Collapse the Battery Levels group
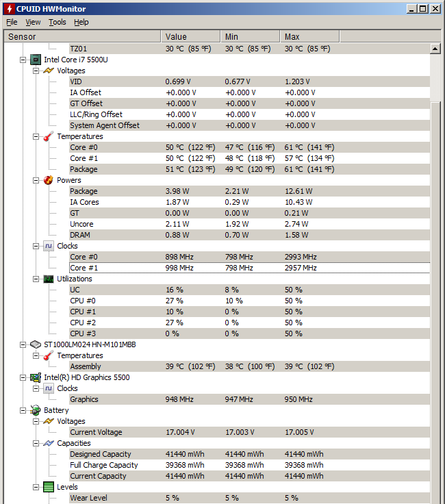Viewport: 445px width, 504px height. [x=36, y=488]
